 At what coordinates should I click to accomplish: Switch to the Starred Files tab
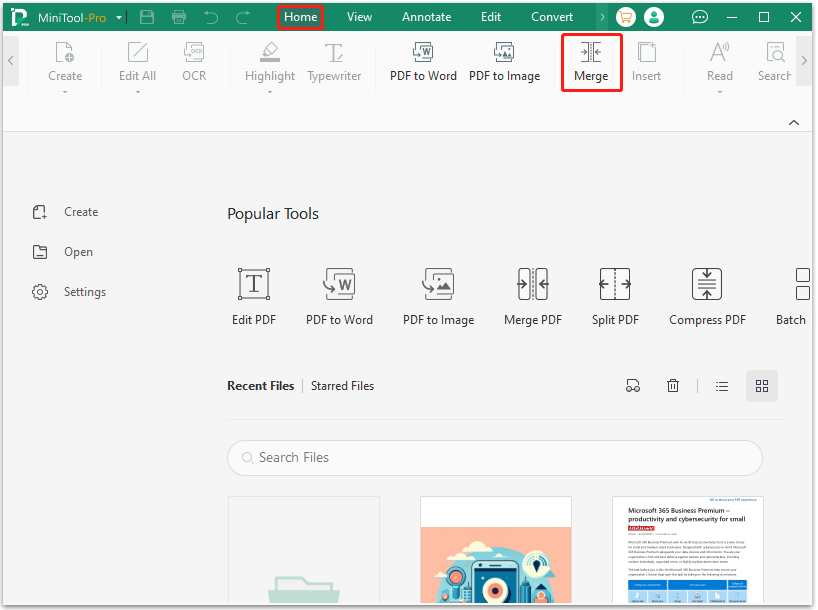[342, 386]
